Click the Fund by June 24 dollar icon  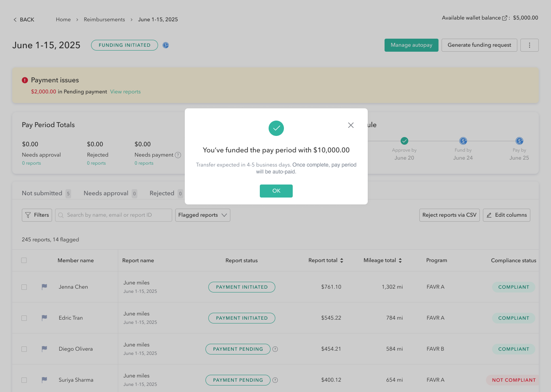(x=463, y=141)
